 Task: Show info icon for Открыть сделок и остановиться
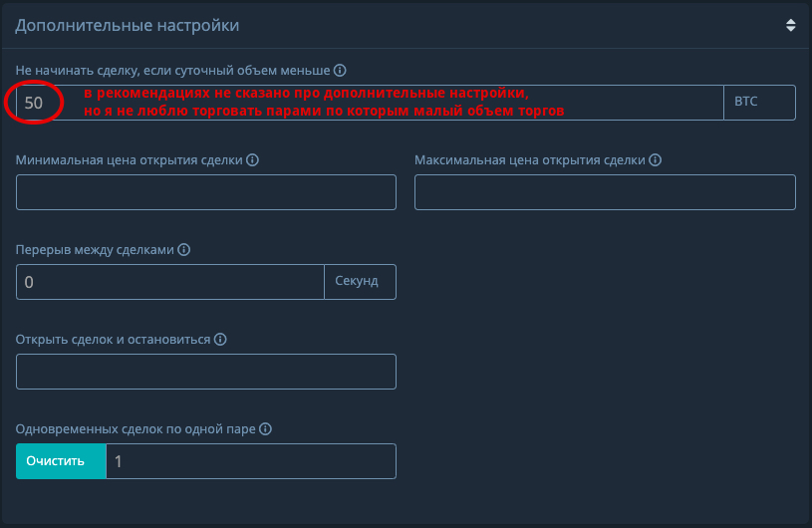(220, 339)
